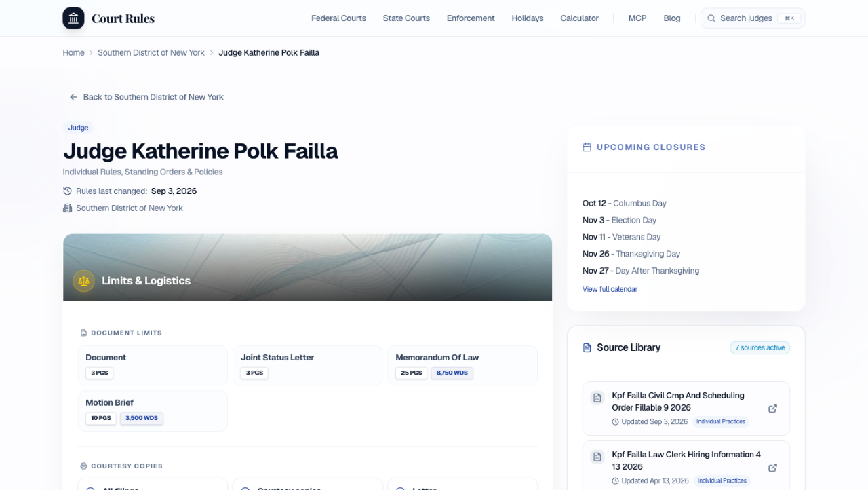Select the Motion Brief limit card
Viewport: 868px width, 490px height.
tap(153, 411)
